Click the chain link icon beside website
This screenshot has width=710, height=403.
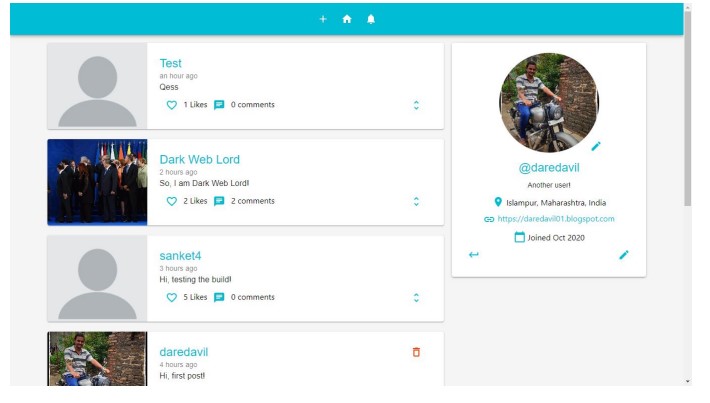(489, 219)
